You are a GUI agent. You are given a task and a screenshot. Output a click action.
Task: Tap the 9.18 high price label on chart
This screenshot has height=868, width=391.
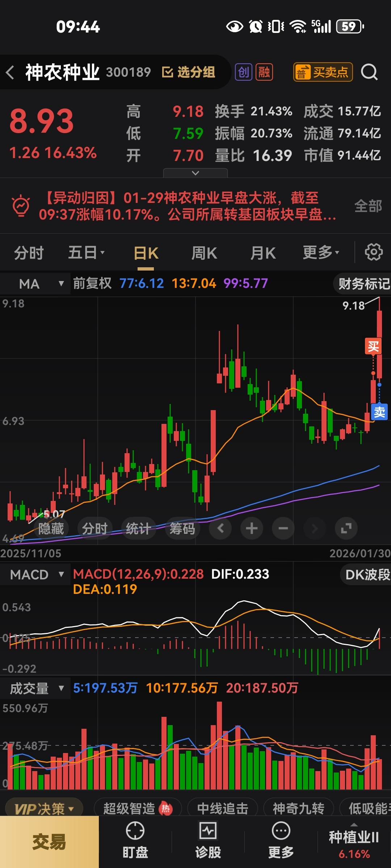click(353, 306)
